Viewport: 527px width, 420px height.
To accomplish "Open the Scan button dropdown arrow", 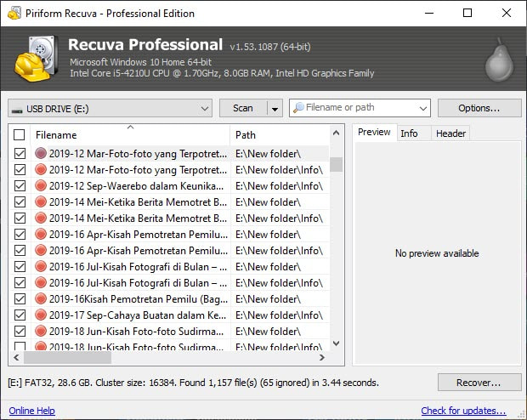I will pos(275,108).
